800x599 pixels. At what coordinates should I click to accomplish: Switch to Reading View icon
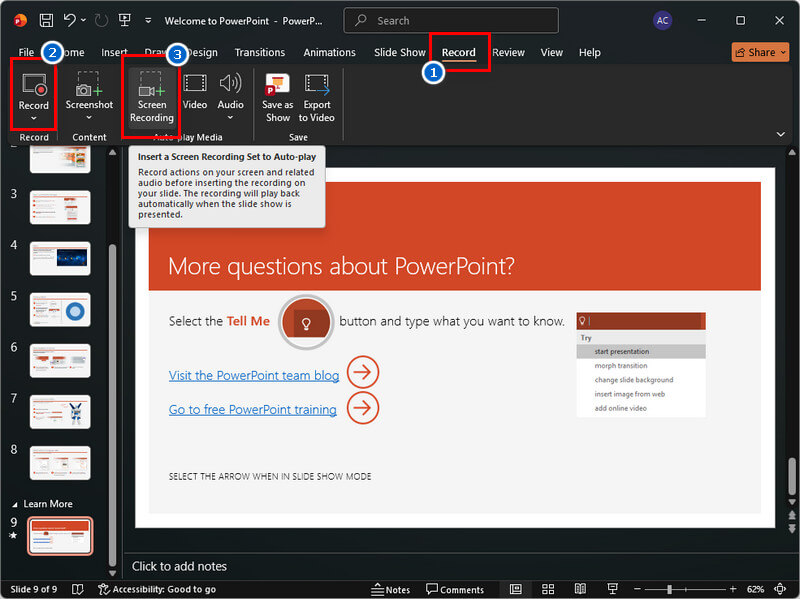coord(580,589)
